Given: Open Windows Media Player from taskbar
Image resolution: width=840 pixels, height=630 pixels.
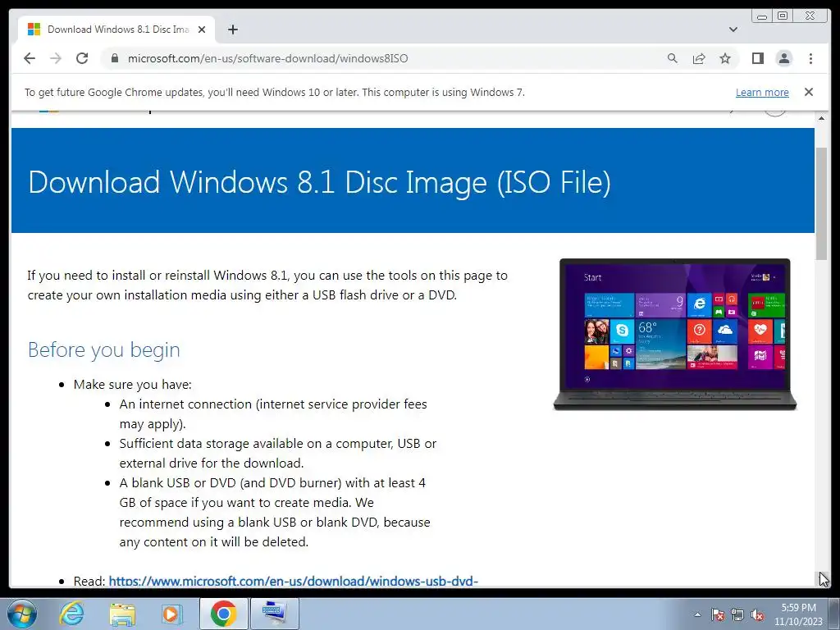Looking at the screenshot, I should (x=172, y=614).
